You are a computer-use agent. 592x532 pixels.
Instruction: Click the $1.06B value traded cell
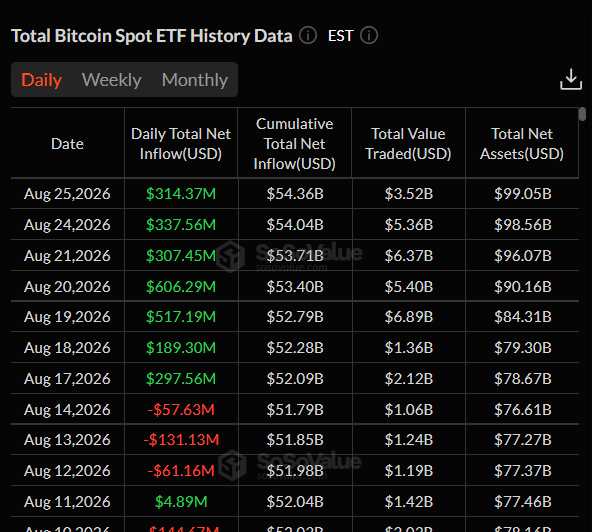pyautogui.click(x=409, y=409)
